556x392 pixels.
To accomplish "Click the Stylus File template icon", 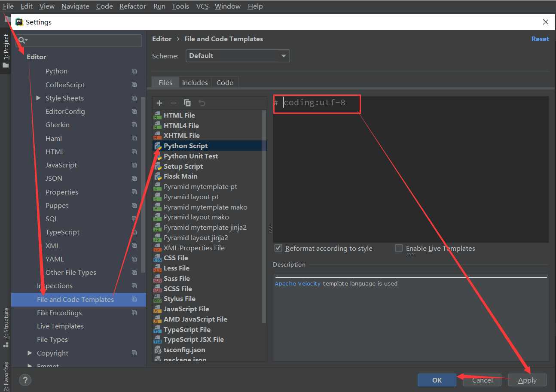I will pyautogui.click(x=157, y=299).
